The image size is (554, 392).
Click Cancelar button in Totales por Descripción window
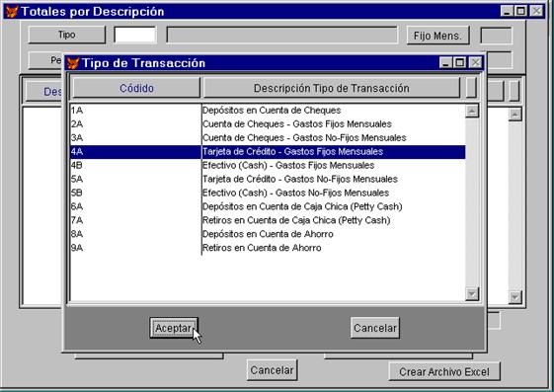point(272,370)
